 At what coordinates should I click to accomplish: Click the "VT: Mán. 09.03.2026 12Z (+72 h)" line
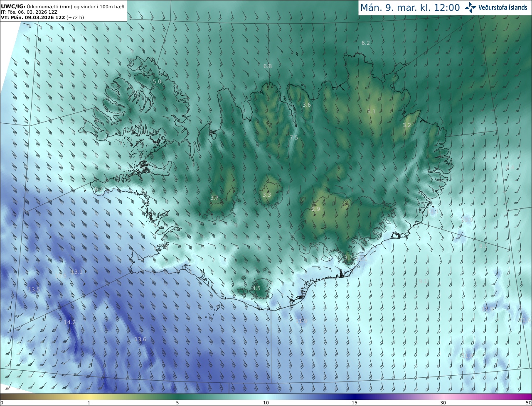pos(42,17)
